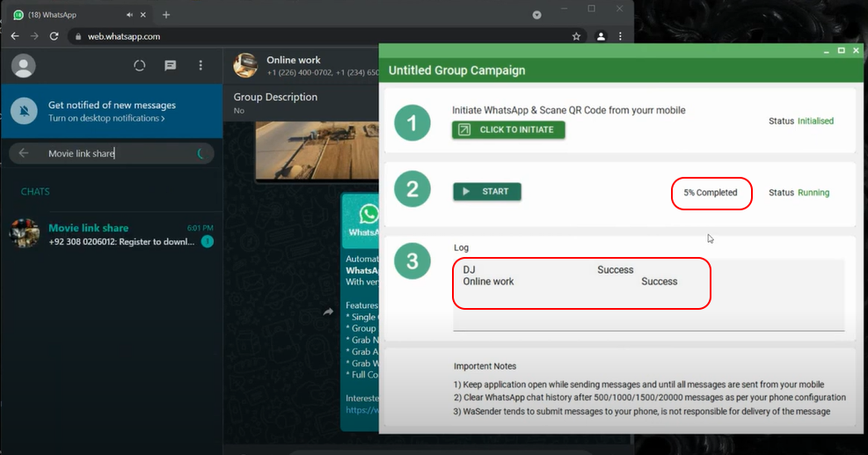The image size is (868, 455).
Task: Open Online work group avatar
Action: (x=245, y=66)
